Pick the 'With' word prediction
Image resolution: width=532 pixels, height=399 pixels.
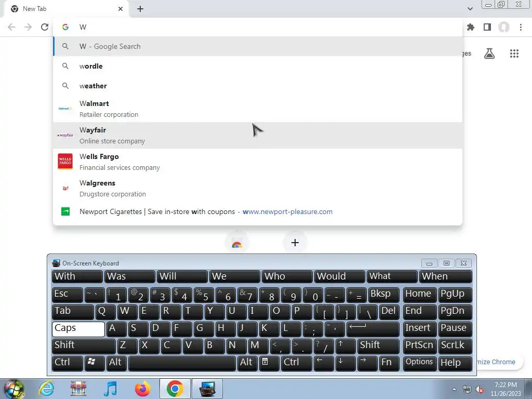pos(77,276)
